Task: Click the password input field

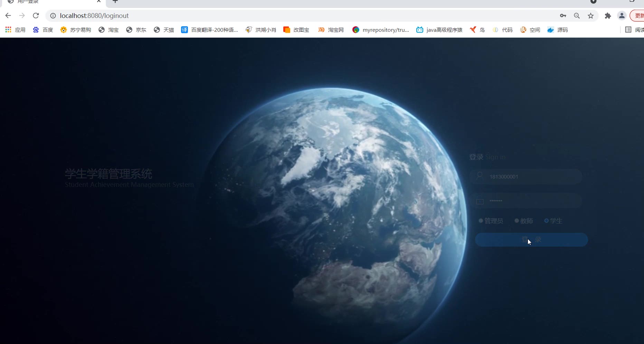Action: pos(525,201)
